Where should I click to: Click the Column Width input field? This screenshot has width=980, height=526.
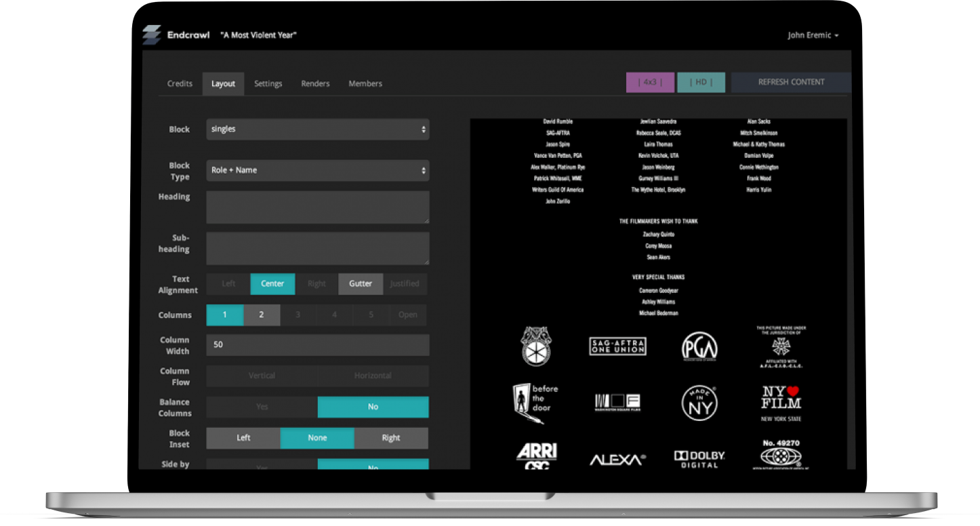[317, 345]
